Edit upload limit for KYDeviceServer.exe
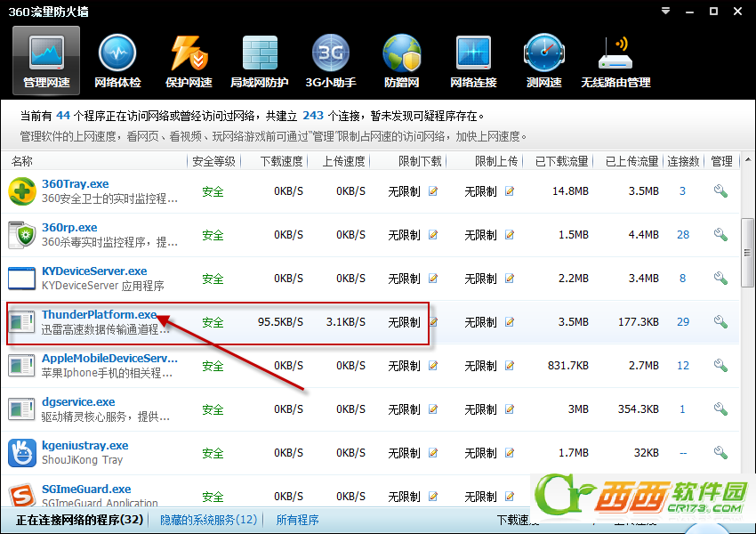Image resolution: width=756 pixels, height=534 pixels. click(x=510, y=279)
